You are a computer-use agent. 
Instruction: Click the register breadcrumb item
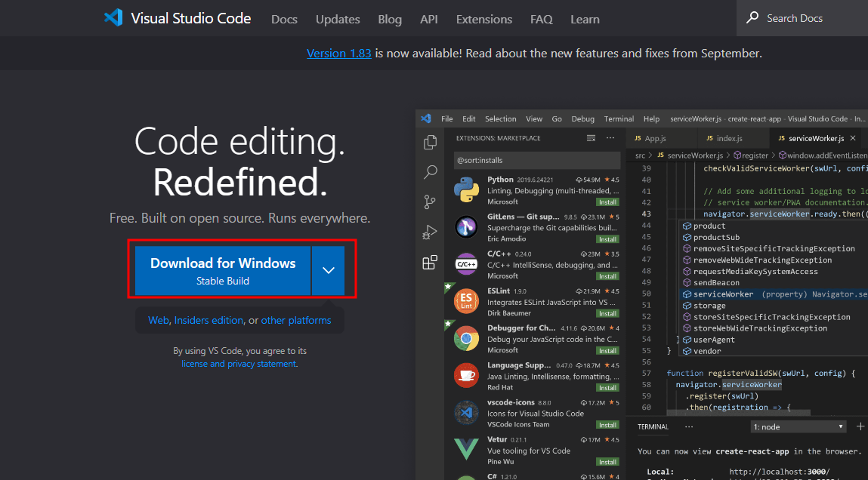point(751,155)
